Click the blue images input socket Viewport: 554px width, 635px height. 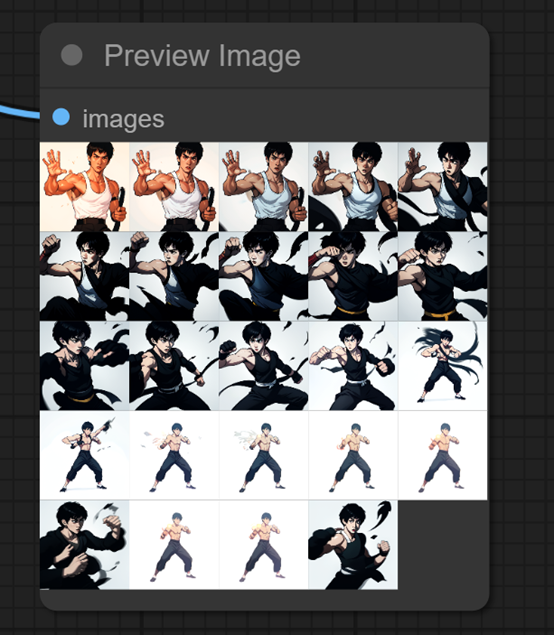(61, 117)
